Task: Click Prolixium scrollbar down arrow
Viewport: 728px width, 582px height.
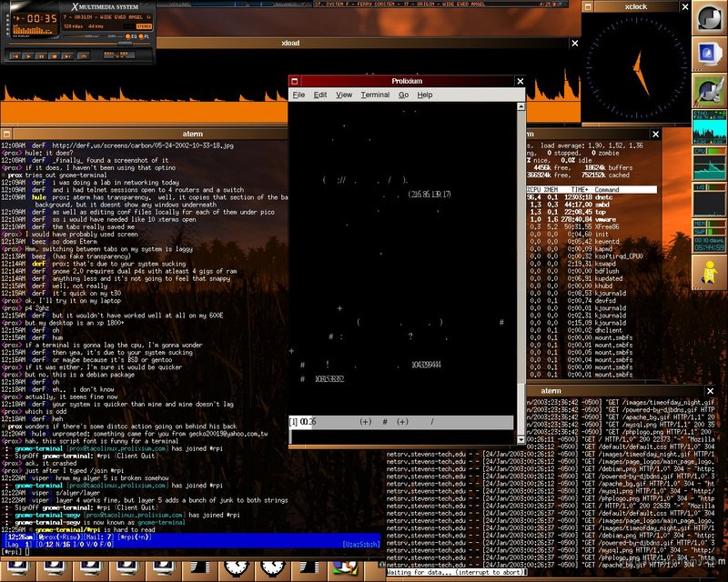Action: tap(521, 439)
